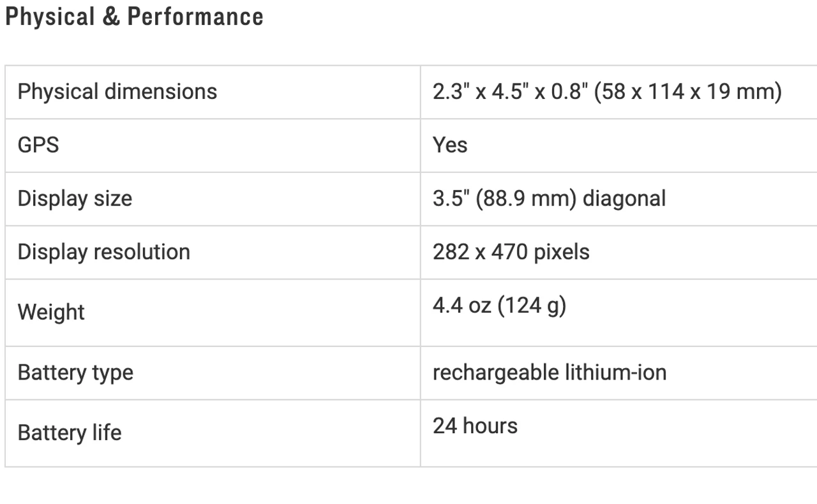Select the Battery life label
The width and height of the screenshot is (817, 504).
69,433
